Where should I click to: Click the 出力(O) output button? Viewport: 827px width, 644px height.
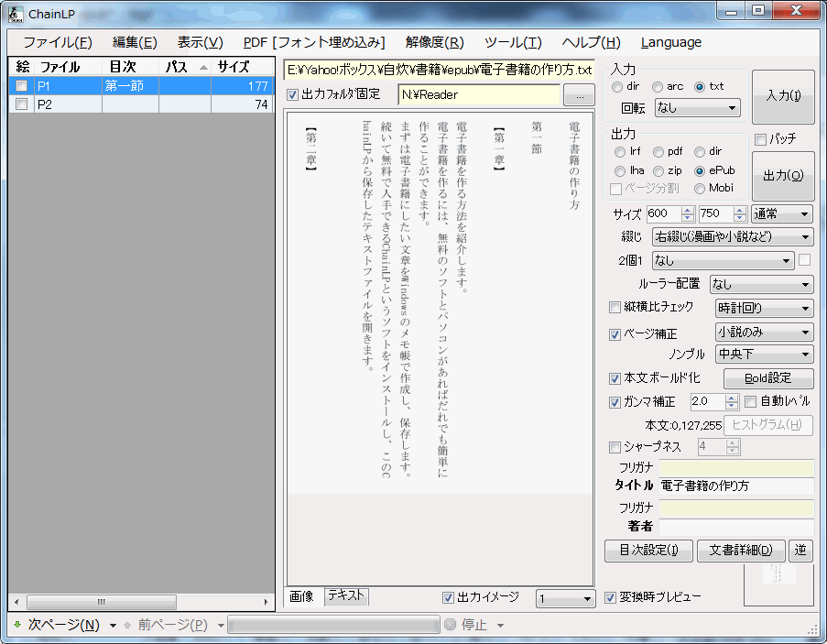pos(783,176)
